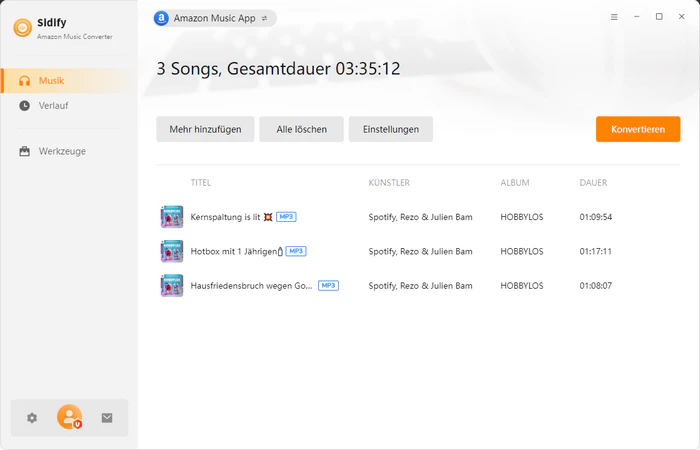Click the MP3 badge on Hausfriedensbruch song
700x450 pixels.
coord(328,285)
